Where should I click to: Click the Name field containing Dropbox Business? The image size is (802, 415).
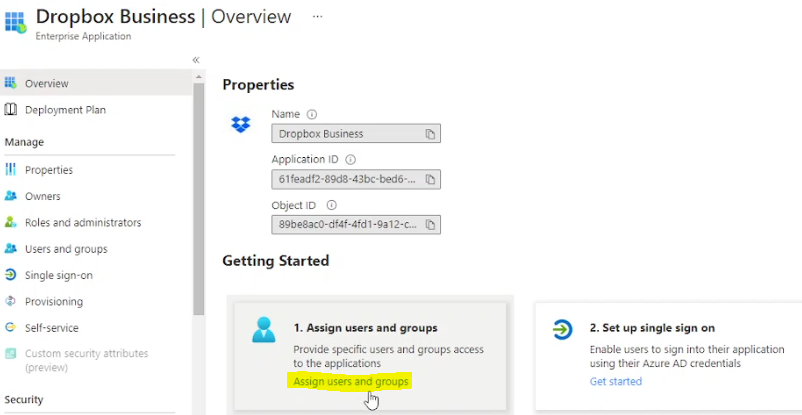pos(356,134)
